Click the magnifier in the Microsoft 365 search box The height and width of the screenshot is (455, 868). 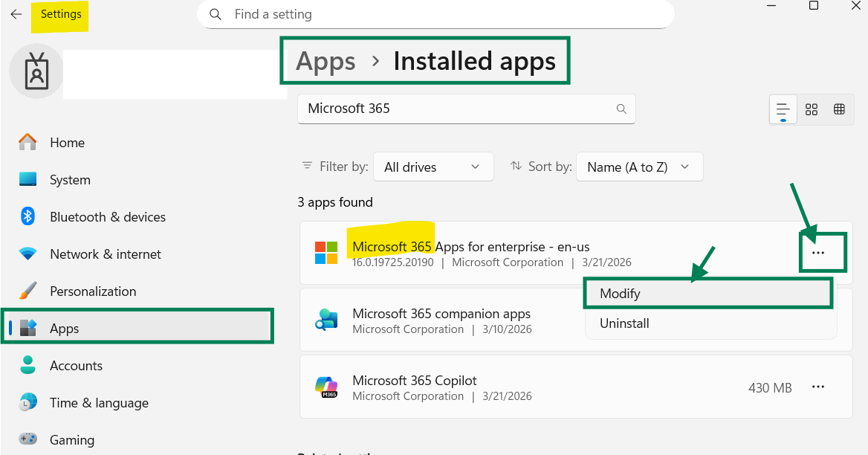click(622, 109)
